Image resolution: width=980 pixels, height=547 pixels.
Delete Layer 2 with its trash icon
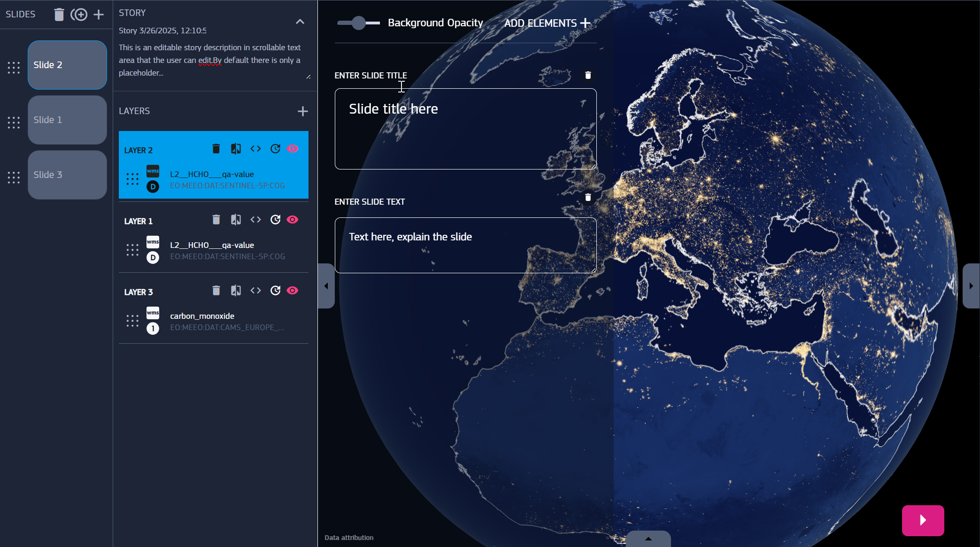click(x=216, y=149)
